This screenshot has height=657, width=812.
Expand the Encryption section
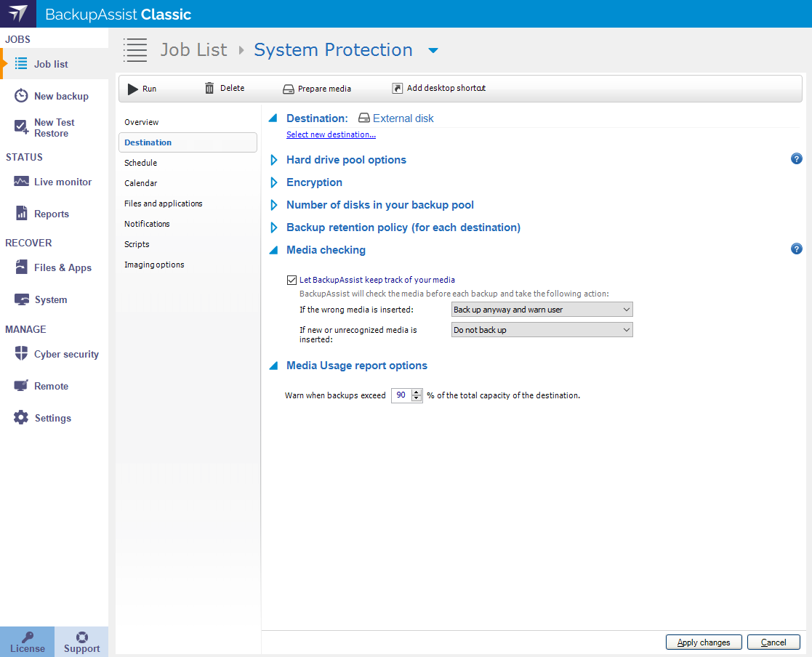274,182
